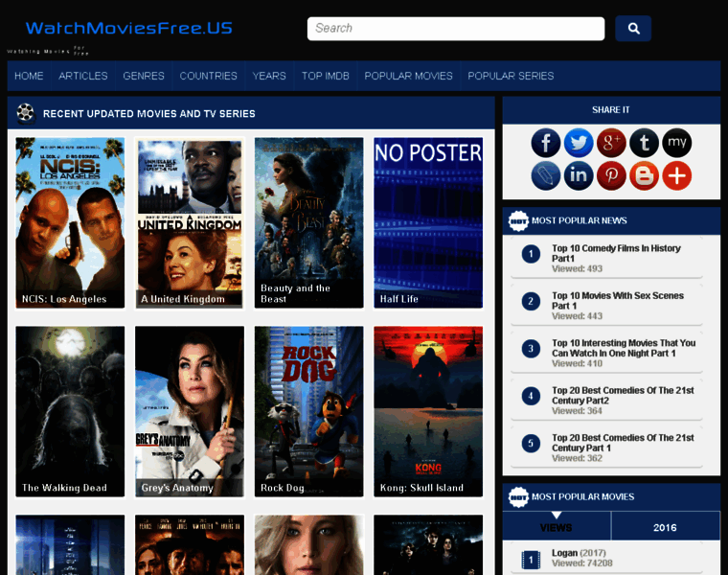Viewport: 728px width, 575px height.
Task: Go to TOP IMDB page
Action: pos(326,76)
